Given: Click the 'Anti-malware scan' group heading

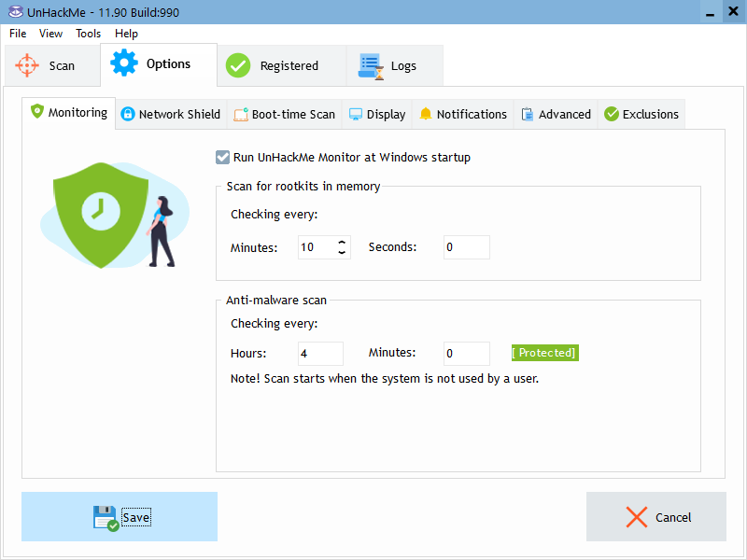Looking at the screenshot, I should click(276, 300).
